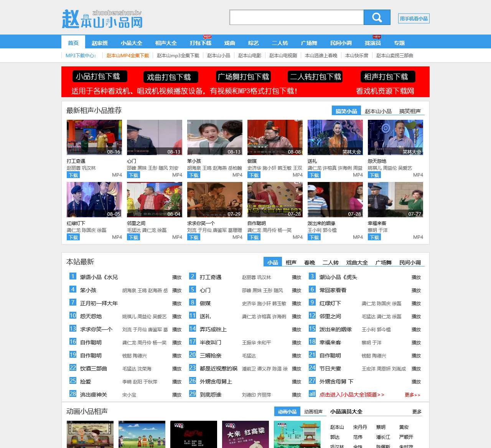Image resolution: width=491 pixels, height=448 pixels.
Task: Open the 相声大全 nav item
Action: 166,43
